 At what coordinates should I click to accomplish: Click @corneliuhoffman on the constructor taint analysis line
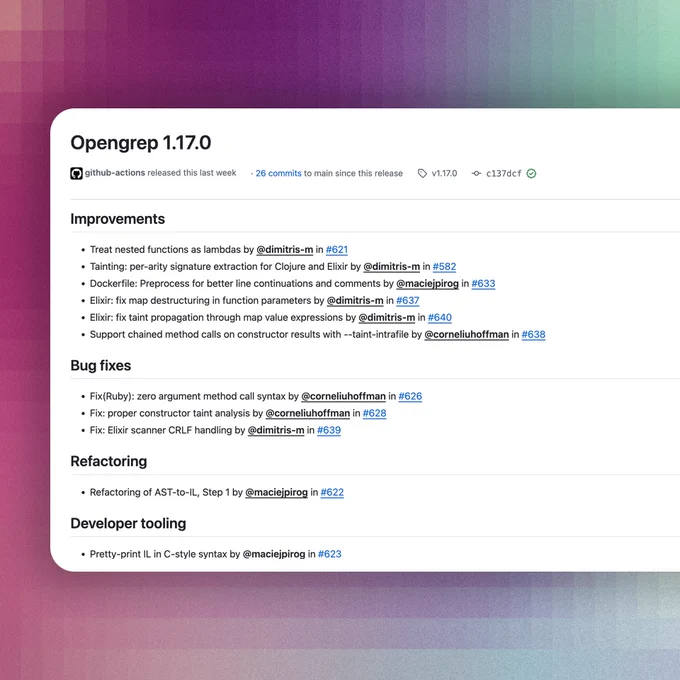click(x=307, y=413)
